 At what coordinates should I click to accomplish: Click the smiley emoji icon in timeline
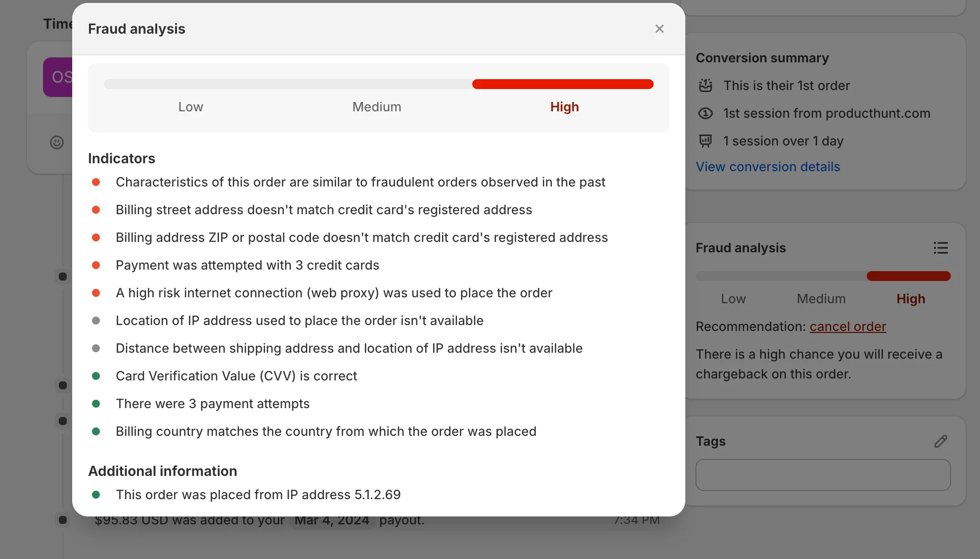click(57, 142)
